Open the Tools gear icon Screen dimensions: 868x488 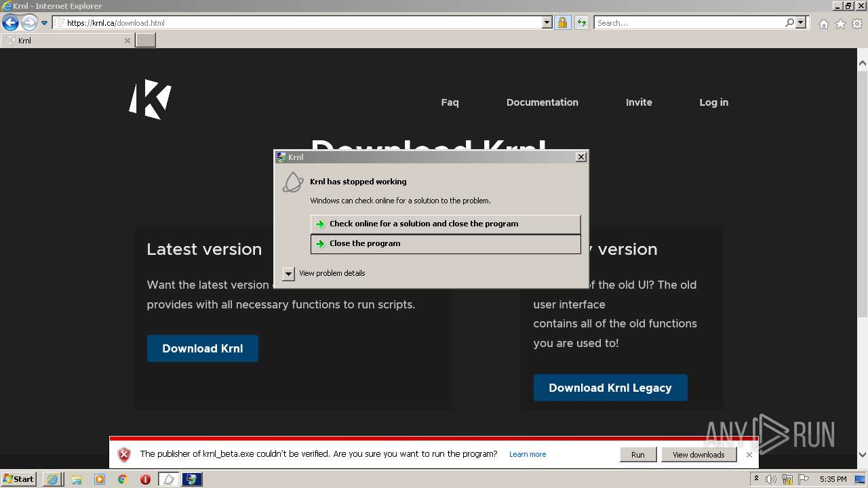[857, 24]
